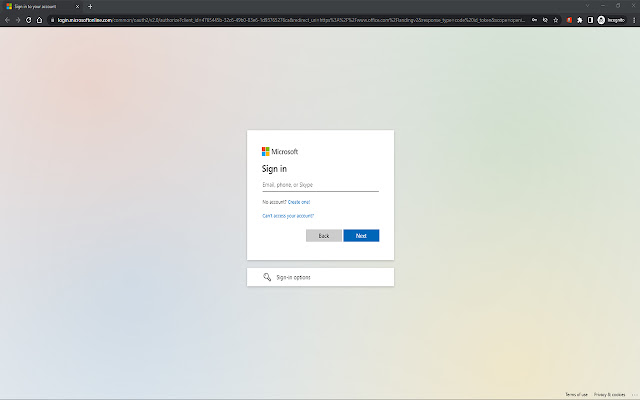Bookmark this page with the star
Viewport: 640px width, 400px height.
(556, 20)
